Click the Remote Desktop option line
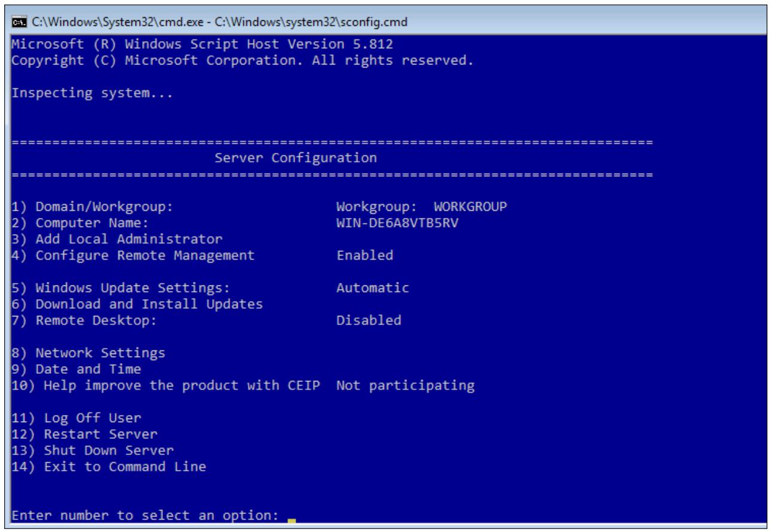Screen dimensions: 771x532 [x=207, y=321]
